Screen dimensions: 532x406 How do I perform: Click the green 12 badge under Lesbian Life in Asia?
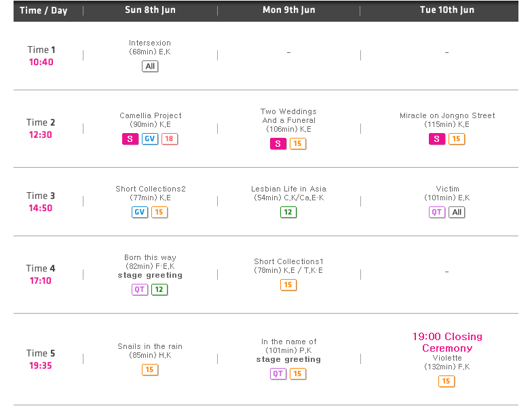[x=288, y=212]
